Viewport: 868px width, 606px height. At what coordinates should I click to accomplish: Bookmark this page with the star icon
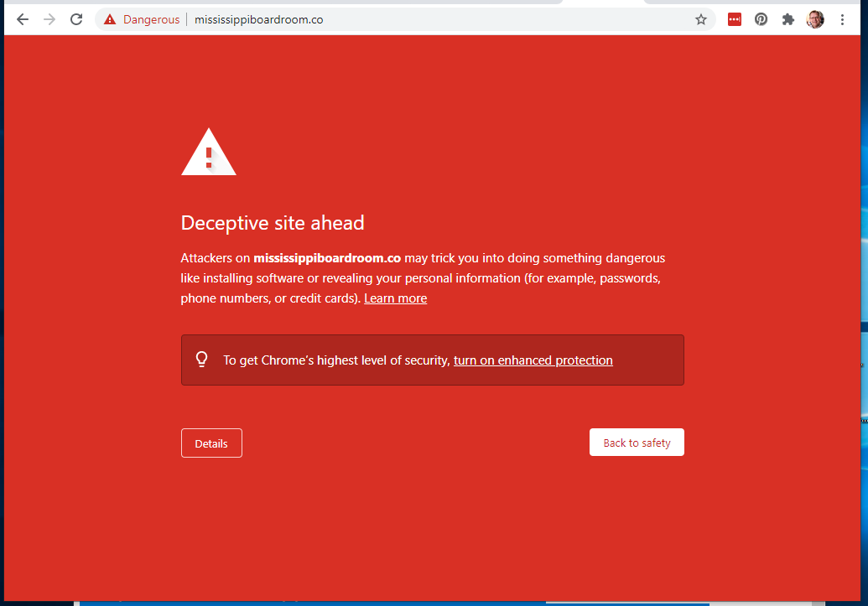[x=701, y=19]
